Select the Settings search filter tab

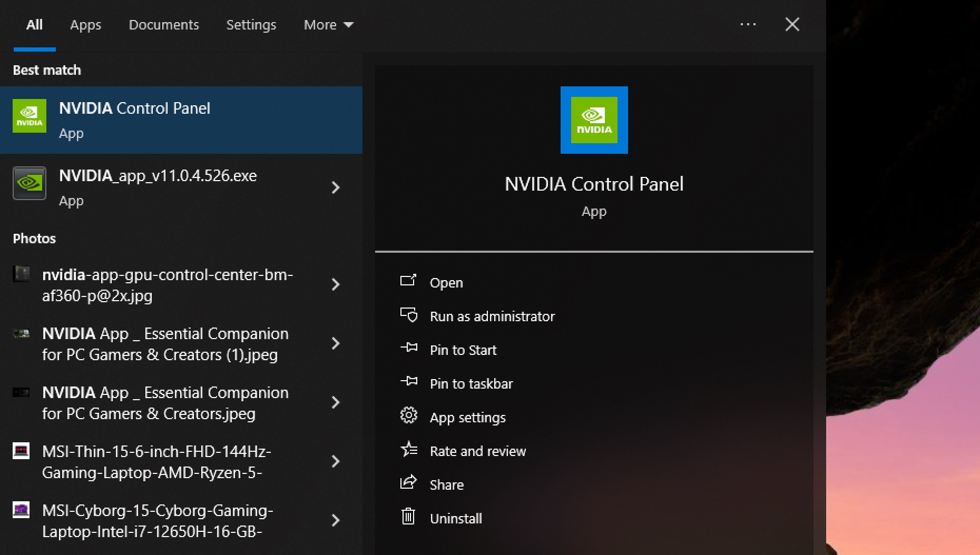pos(251,25)
